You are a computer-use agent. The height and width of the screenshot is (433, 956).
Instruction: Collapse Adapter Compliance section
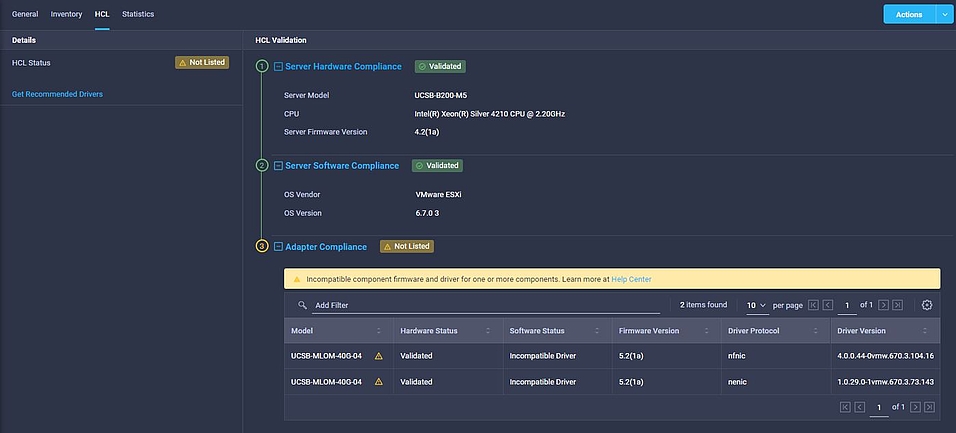(x=278, y=246)
